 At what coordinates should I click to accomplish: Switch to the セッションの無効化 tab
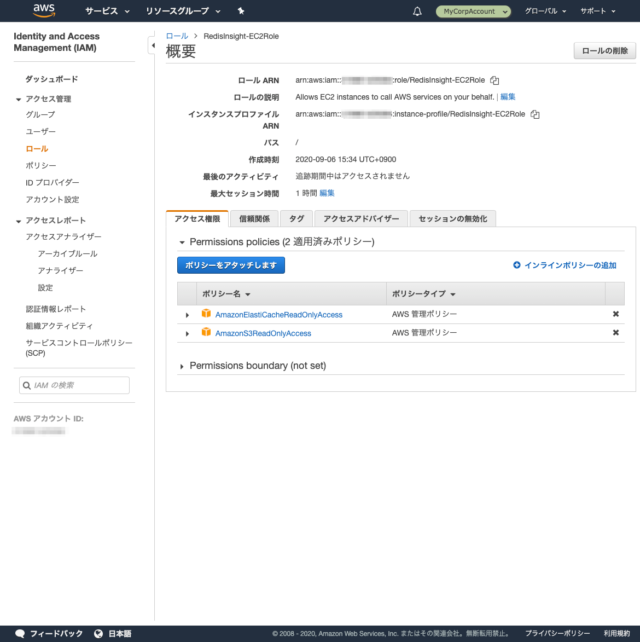coord(452,219)
